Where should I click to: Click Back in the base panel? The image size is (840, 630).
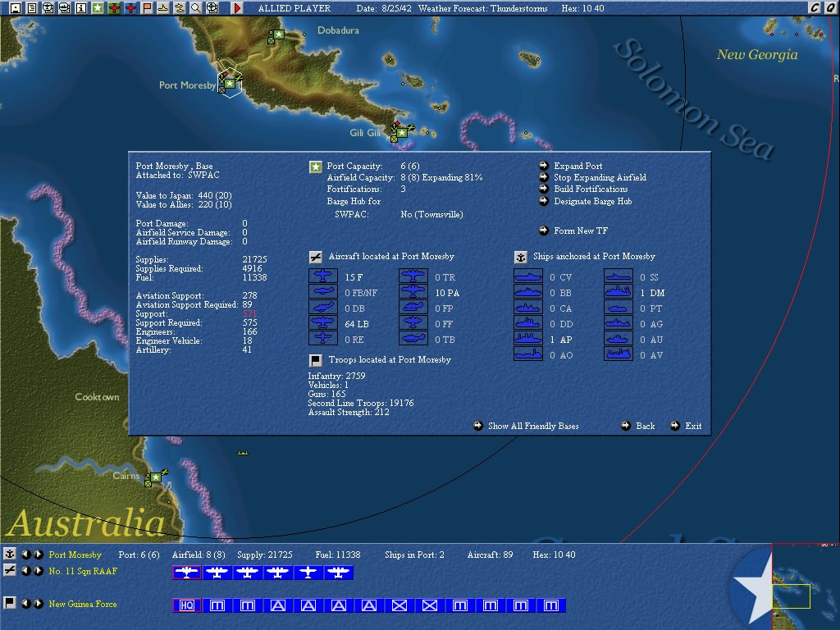click(645, 426)
